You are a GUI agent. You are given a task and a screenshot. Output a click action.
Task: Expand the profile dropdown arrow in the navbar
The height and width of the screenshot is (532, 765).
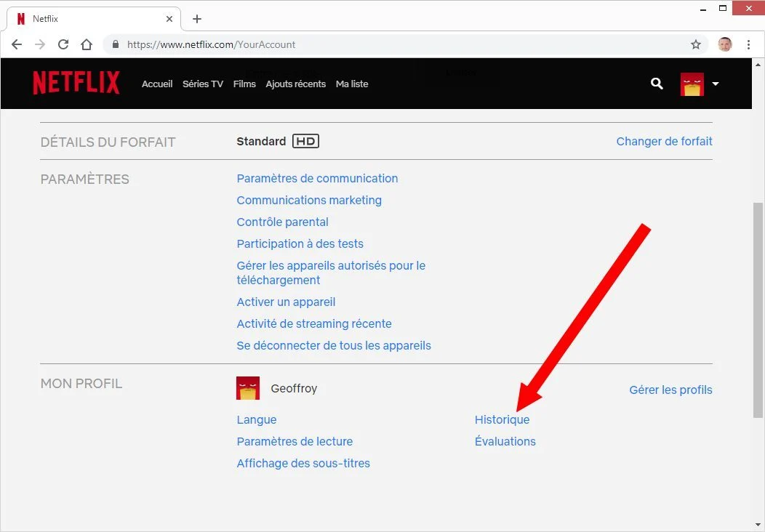[x=715, y=84]
